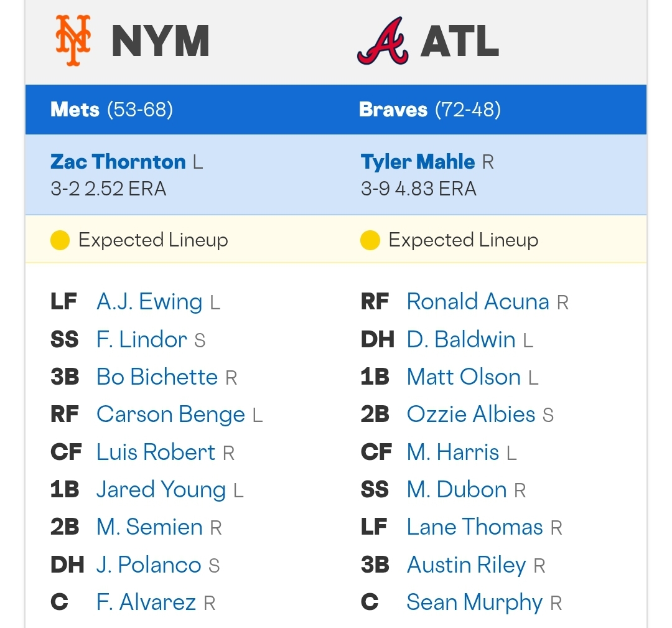This screenshot has width=672, height=628.
Task: Open Carson Benge player page
Action: pos(170,415)
